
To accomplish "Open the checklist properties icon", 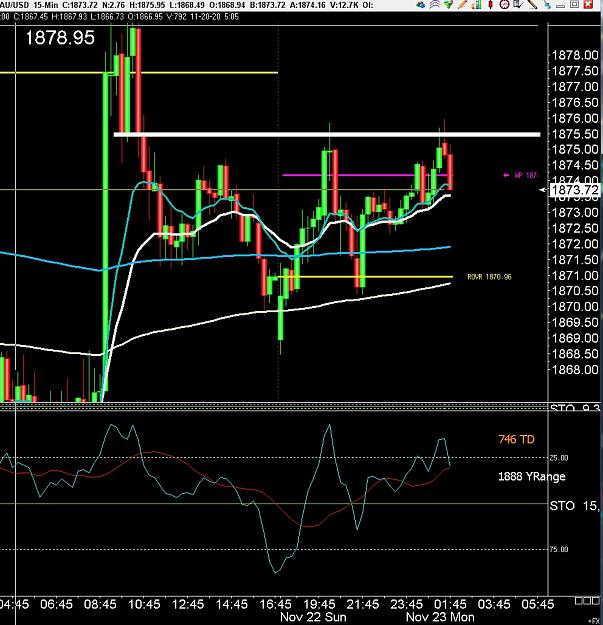I will pos(518,5).
